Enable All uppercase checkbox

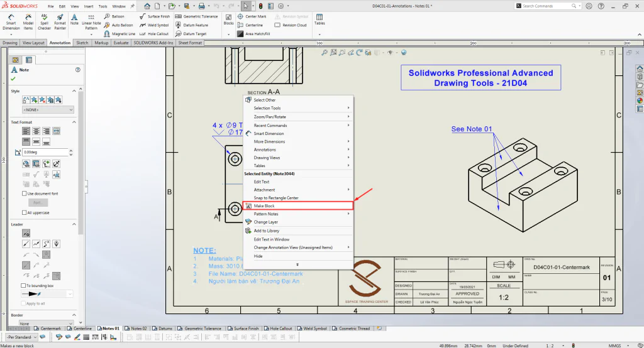(x=25, y=212)
